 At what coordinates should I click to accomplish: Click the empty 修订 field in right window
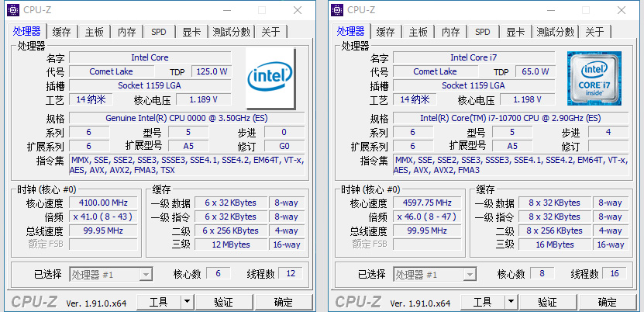[608, 146]
